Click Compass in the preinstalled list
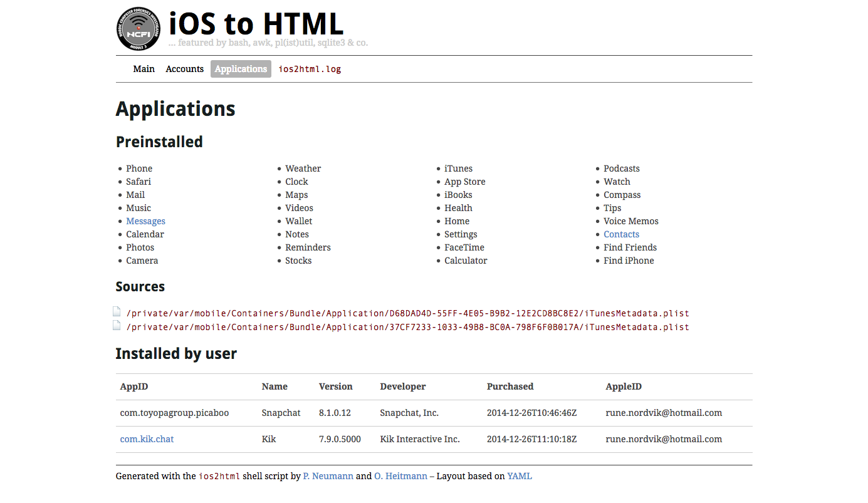The height and width of the screenshot is (503, 868). 622,195
